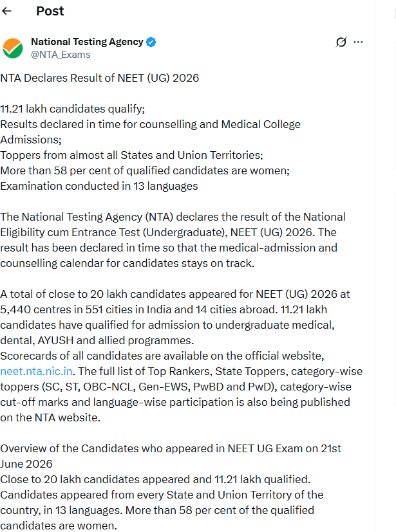
Task: Click the blue verified badge
Action: pyautogui.click(x=151, y=42)
